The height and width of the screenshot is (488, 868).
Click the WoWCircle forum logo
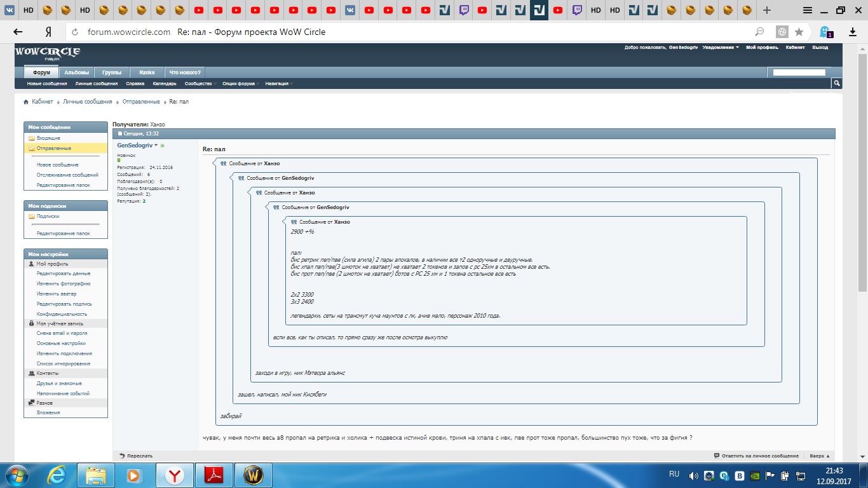point(48,53)
